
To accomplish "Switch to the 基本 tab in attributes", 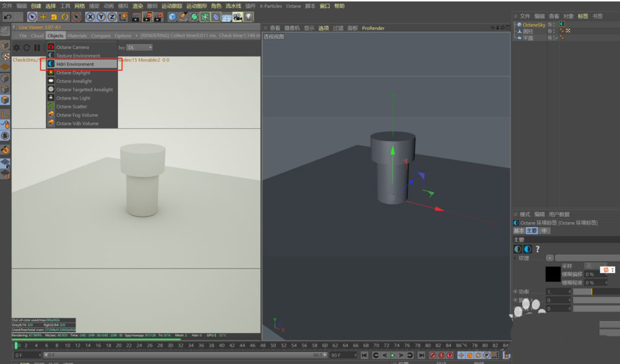I will tap(518, 231).
